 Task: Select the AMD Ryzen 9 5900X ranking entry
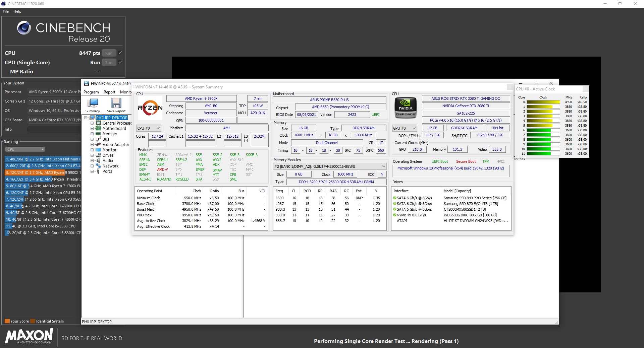(x=43, y=172)
